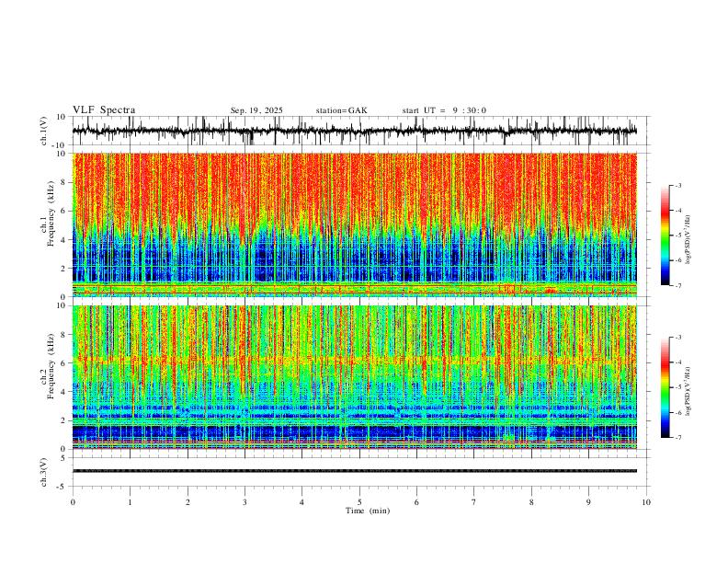Screen dimensions: 728x563
Task: Click the 'Time (min)' axis label
Action: tap(368, 511)
